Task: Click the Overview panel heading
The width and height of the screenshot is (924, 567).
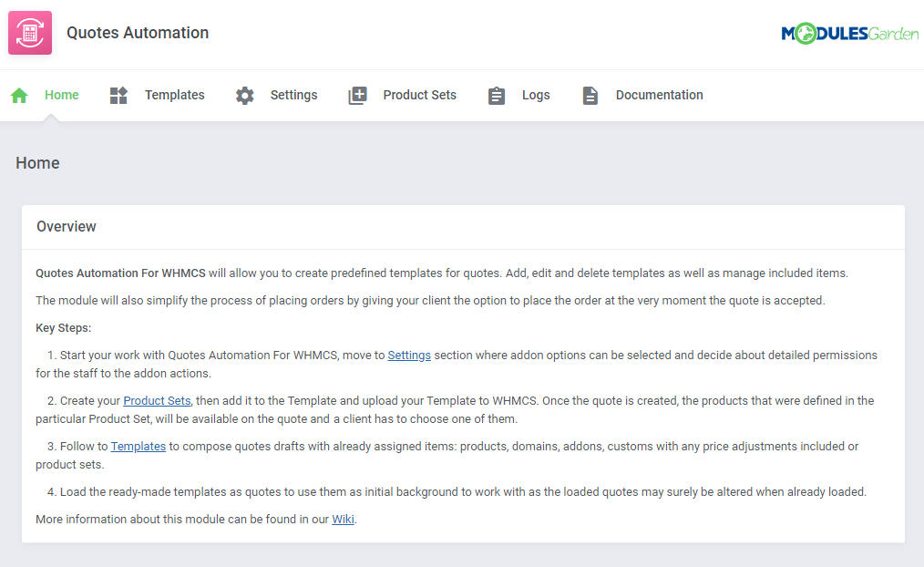Action: (x=67, y=227)
